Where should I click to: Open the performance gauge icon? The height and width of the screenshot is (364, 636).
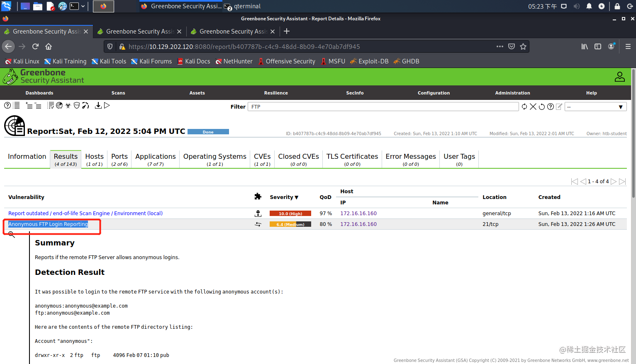(x=85, y=106)
